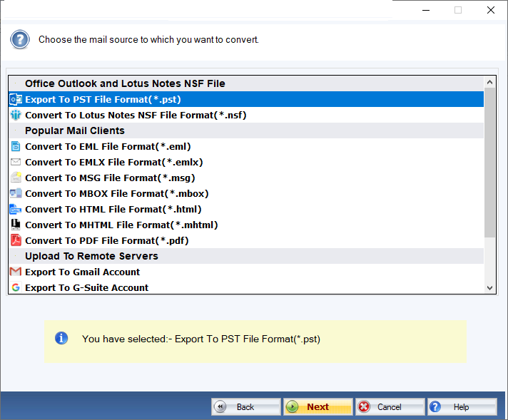Select Export To G-Suite Account
The image size is (508, 420).
(246, 287)
